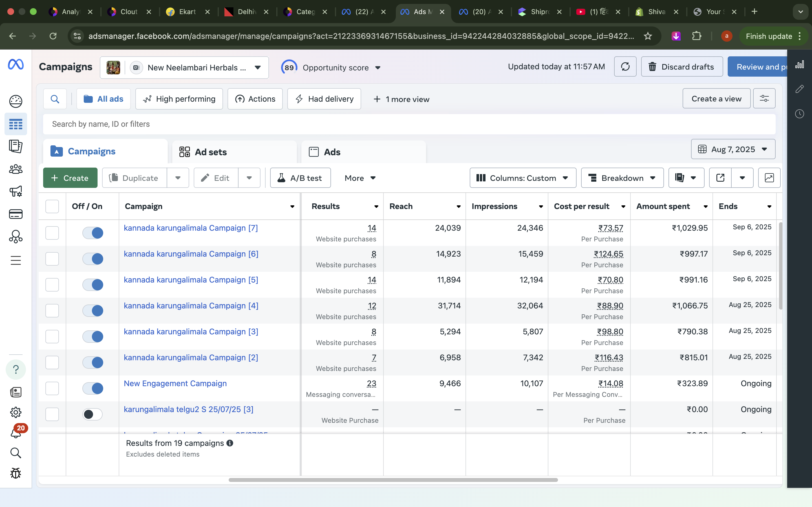Select the Audiences icon in the left sidebar
The image size is (812, 507).
pos(16,169)
